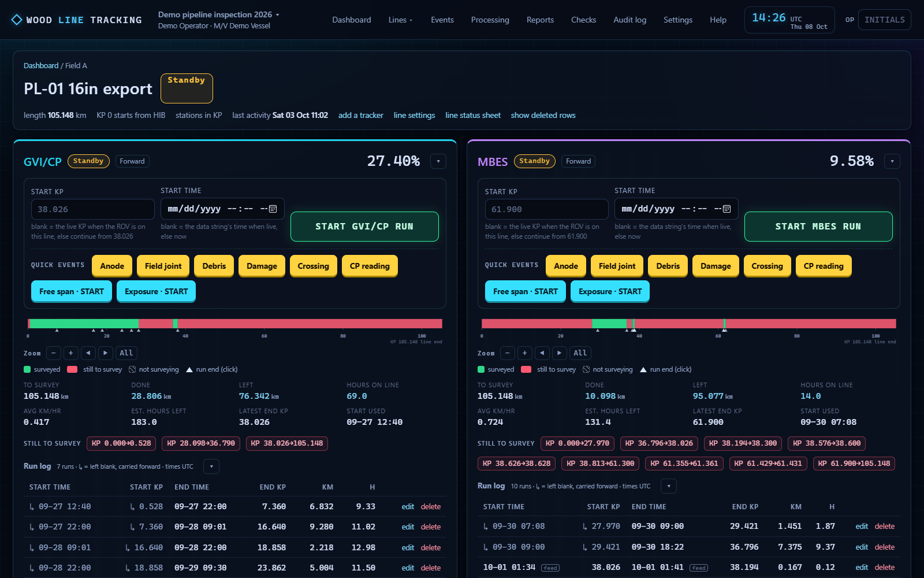
Task: Click the add a tracker link
Action: click(361, 115)
